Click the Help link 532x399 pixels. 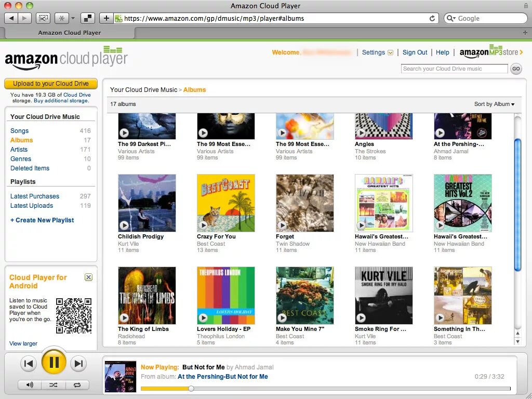443,52
